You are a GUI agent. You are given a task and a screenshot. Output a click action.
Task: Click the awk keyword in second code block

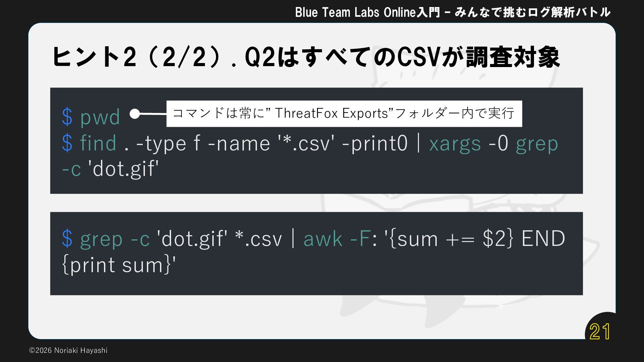tap(323, 239)
